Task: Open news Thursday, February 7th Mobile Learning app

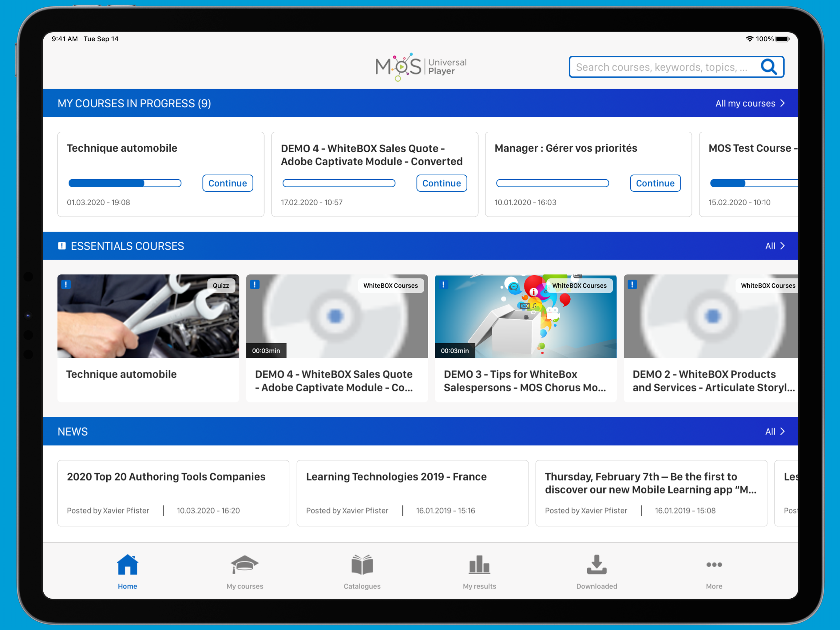Action: tap(651, 493)
